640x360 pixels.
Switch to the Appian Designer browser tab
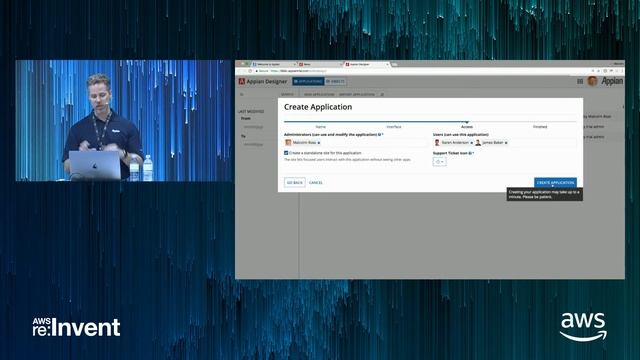coord(366,64)
